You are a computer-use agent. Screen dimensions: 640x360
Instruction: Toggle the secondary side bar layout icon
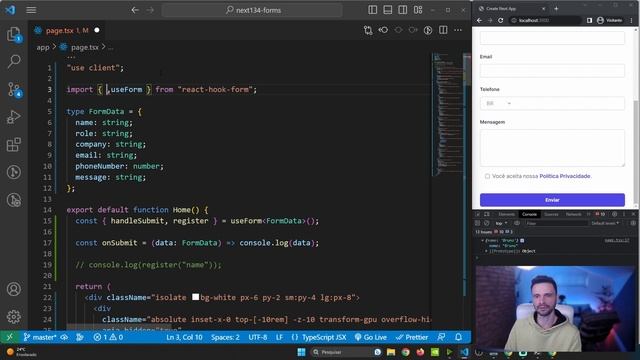402,10
